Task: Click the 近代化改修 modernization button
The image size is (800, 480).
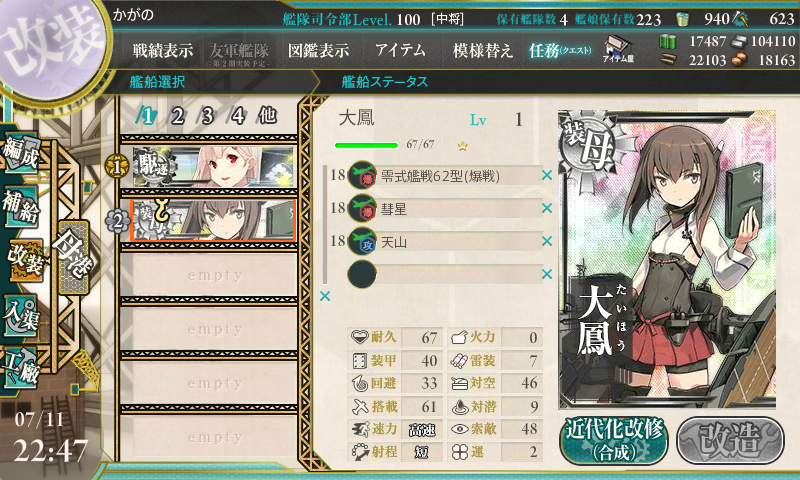Action: [x=614, y=440]
